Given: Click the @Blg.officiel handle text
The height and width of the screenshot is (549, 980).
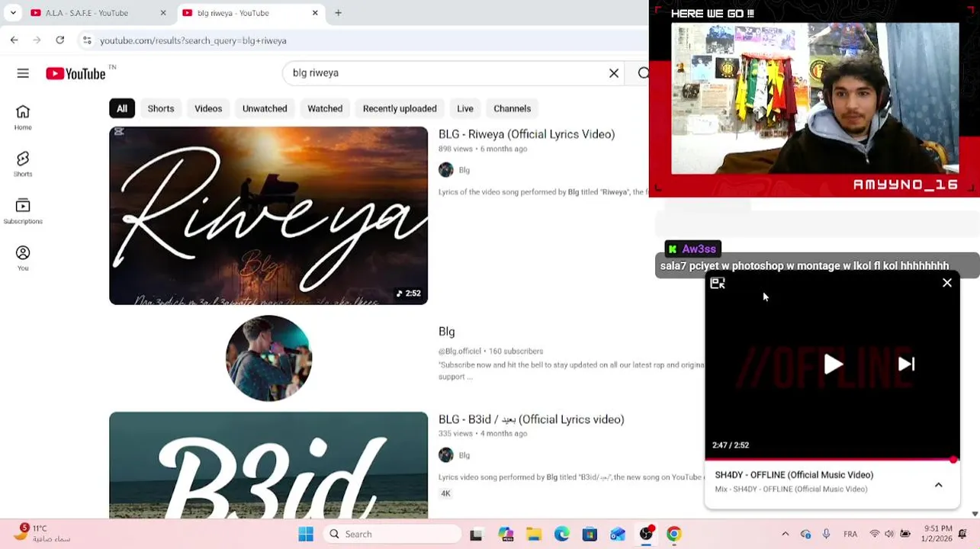Looking at the screenshot, I should click(460, 352).
